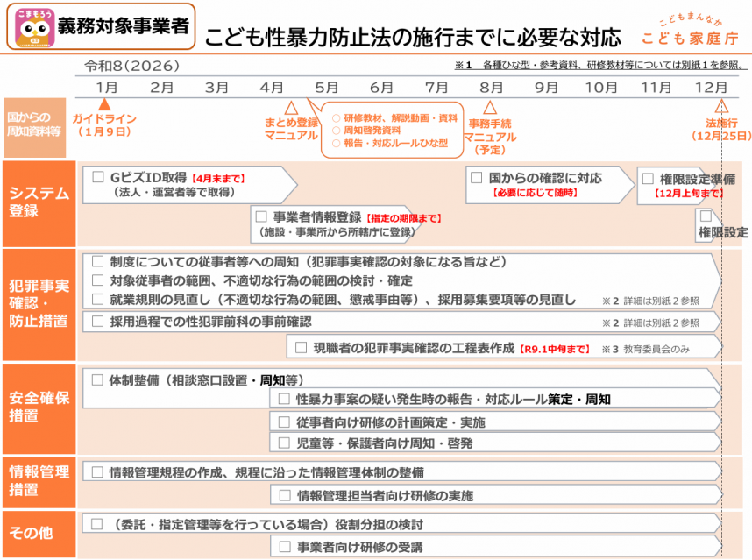Select the 安全確保措置 category label

tap(39, 408)
